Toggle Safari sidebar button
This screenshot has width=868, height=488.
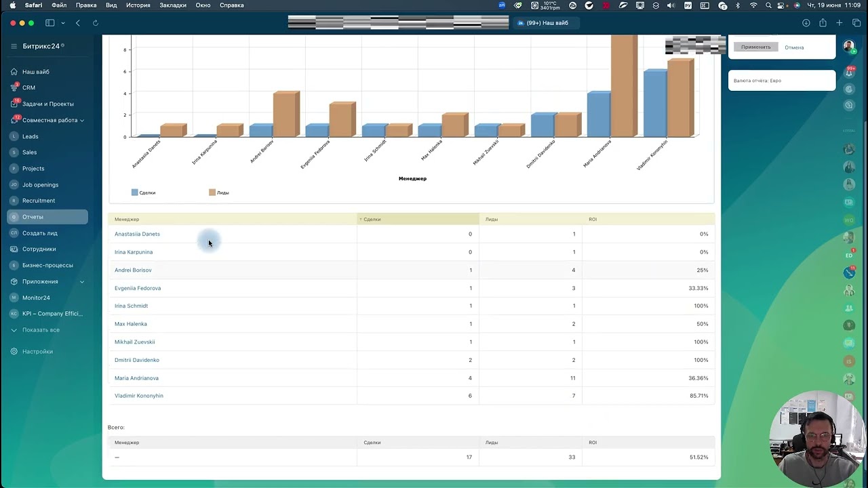50,23
